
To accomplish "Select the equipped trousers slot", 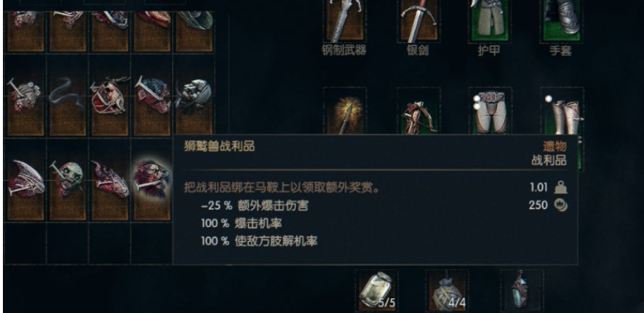I will pos(490,111).
